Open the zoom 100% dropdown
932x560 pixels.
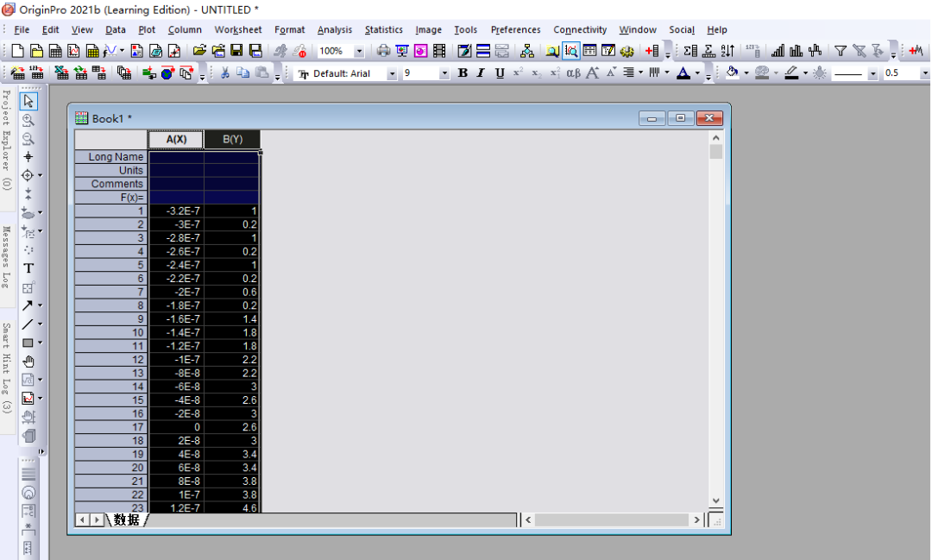point(360,52)
